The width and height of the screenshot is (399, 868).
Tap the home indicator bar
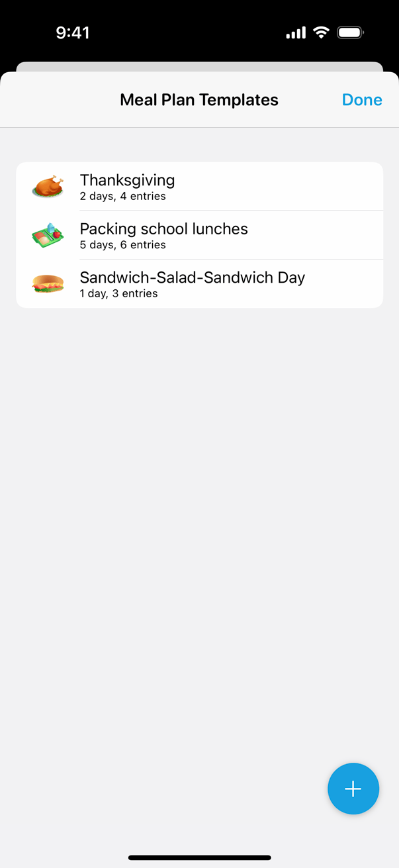(199, 857)
